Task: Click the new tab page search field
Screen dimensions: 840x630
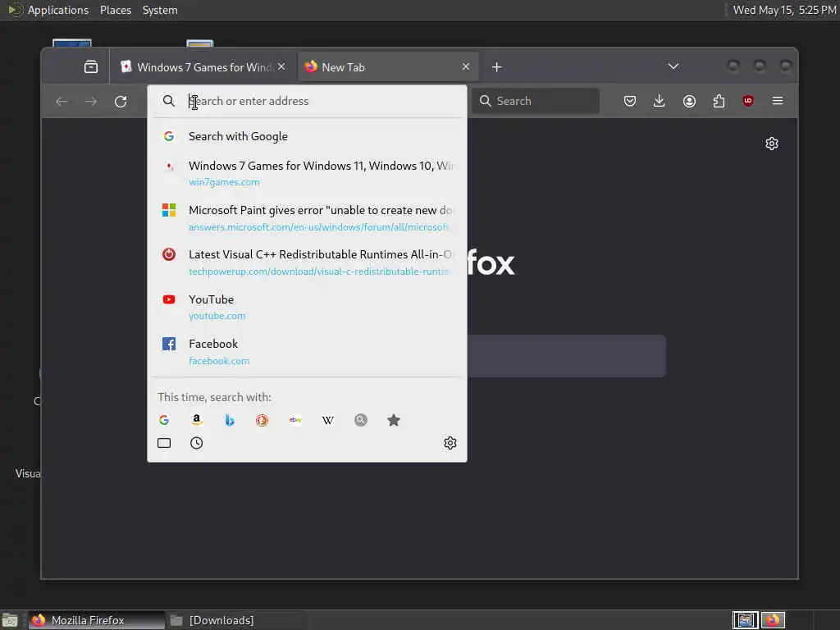Action: pyautogui.click(x=566, y=356)
